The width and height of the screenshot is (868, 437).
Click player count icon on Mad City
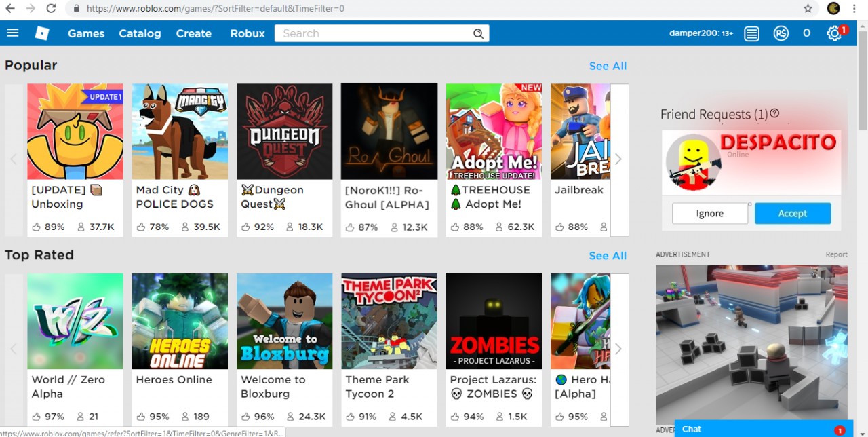click(185, 227)
